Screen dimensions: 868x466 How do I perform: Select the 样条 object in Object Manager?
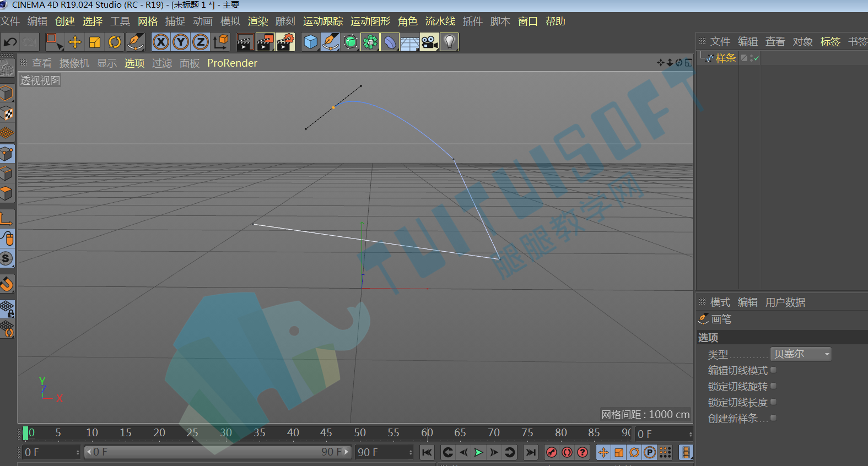[726, 58]
